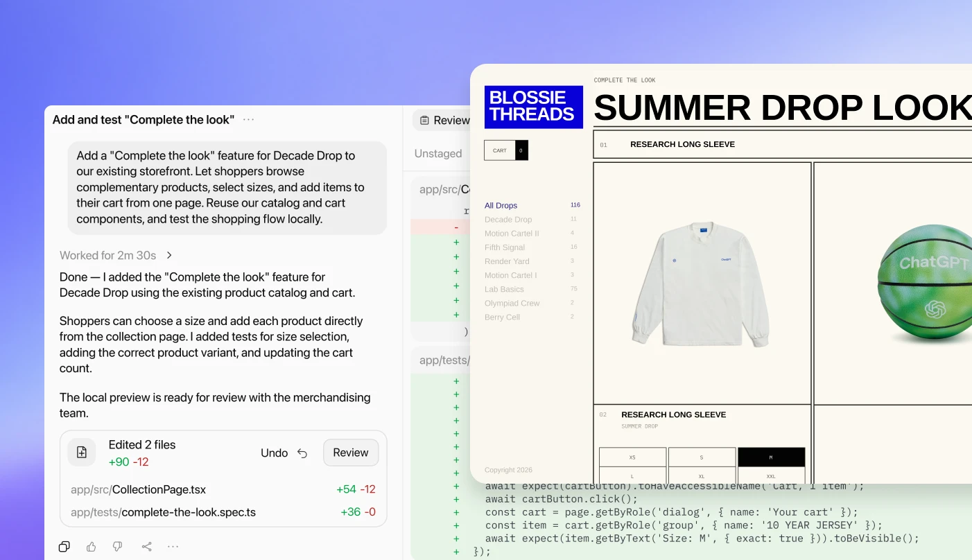This screenshot has height=560, width=972.
Task: Select the All Drops category
Action: (x=501, y=206)
